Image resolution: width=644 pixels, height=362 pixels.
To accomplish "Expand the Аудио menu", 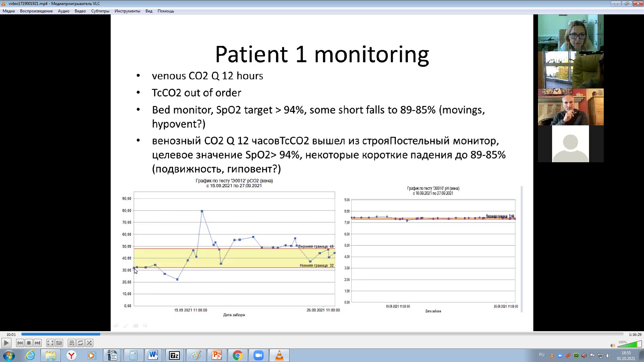I will point(63,11).
